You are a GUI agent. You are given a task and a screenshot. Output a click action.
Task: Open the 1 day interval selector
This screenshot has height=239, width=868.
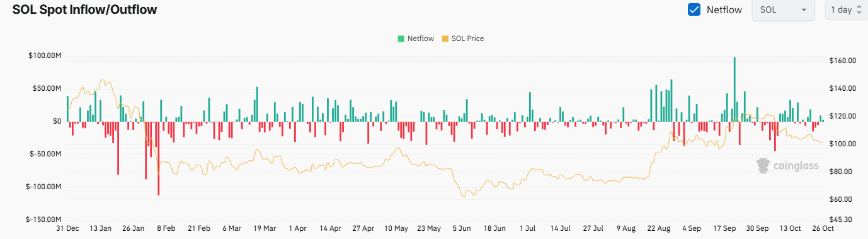point(846,10)
